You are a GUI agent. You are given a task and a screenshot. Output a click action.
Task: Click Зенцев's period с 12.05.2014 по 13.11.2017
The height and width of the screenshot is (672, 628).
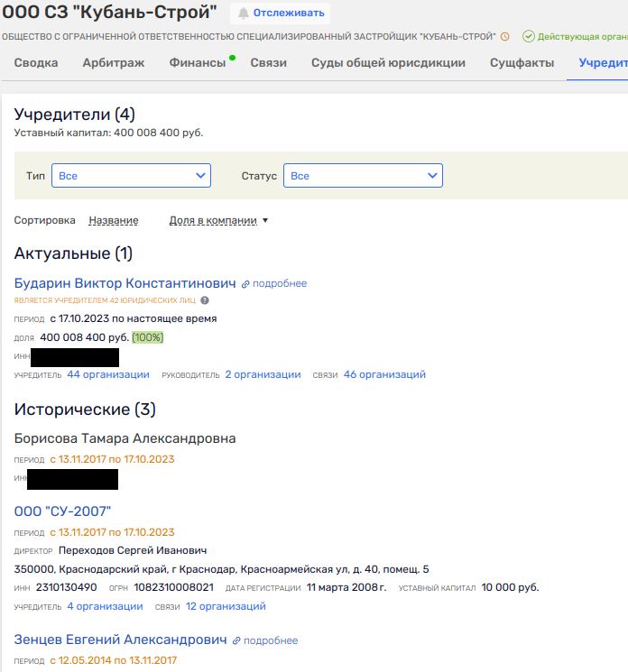(113, 660)
